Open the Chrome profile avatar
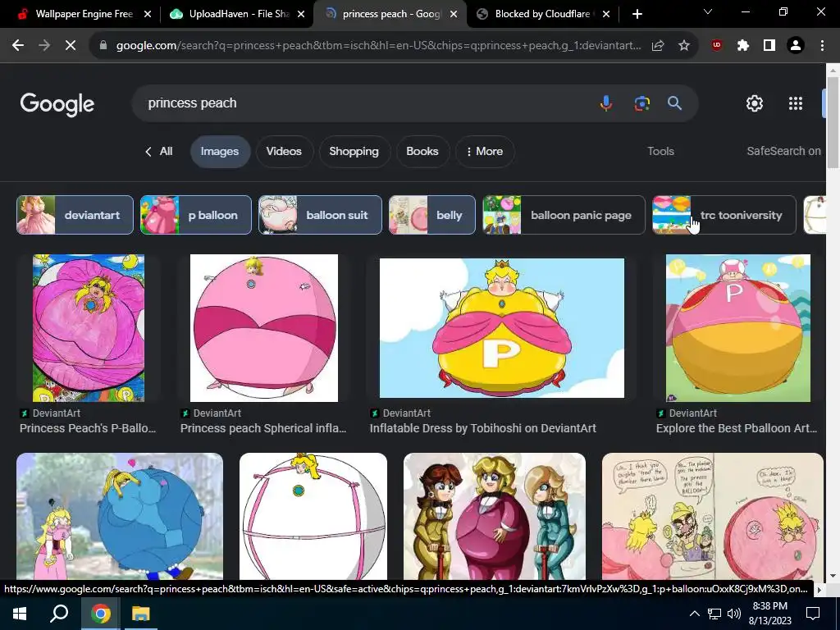 pos(796,46)
